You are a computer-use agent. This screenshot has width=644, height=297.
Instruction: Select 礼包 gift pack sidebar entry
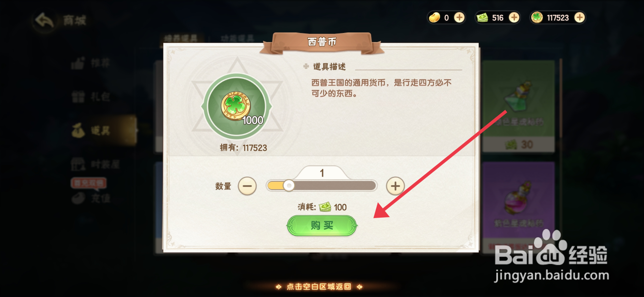click(91, 97)
